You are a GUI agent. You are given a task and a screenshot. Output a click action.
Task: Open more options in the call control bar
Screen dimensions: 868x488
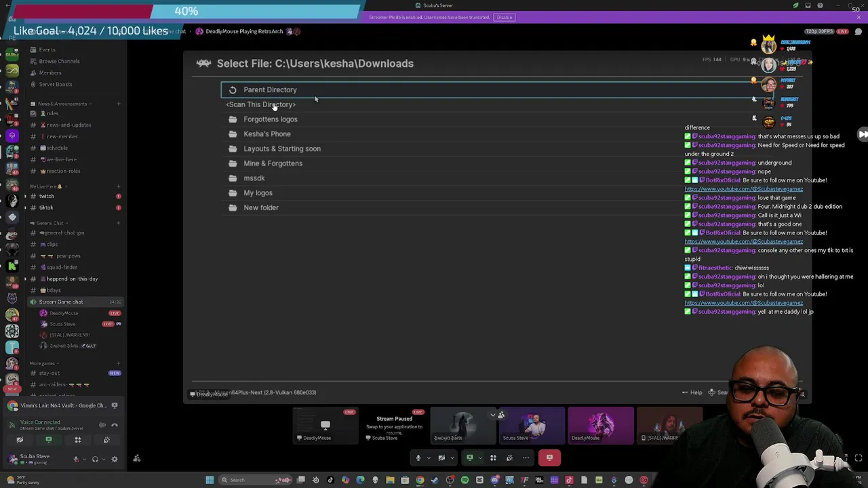tap(526, 457)
